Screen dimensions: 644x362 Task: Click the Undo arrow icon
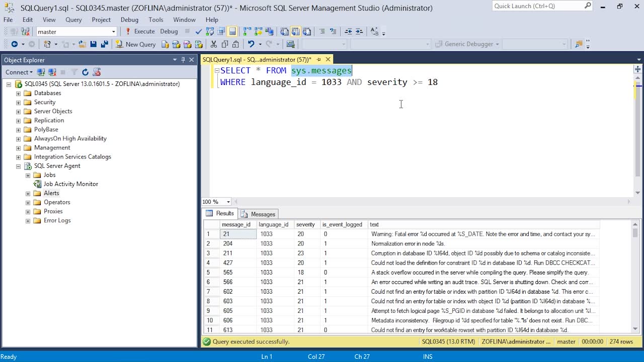click(x=251, y=44)
